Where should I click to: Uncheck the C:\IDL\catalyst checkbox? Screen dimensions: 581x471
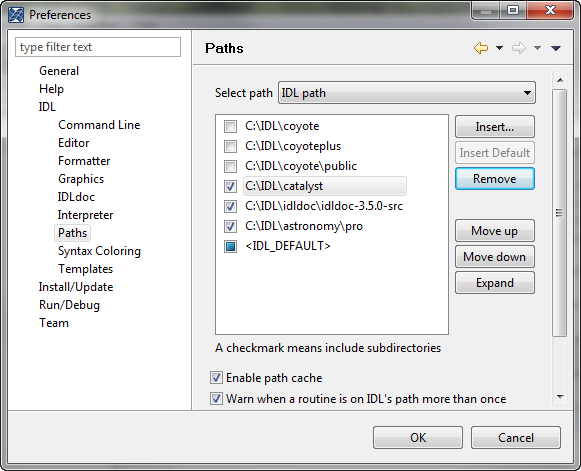[230, 186]
